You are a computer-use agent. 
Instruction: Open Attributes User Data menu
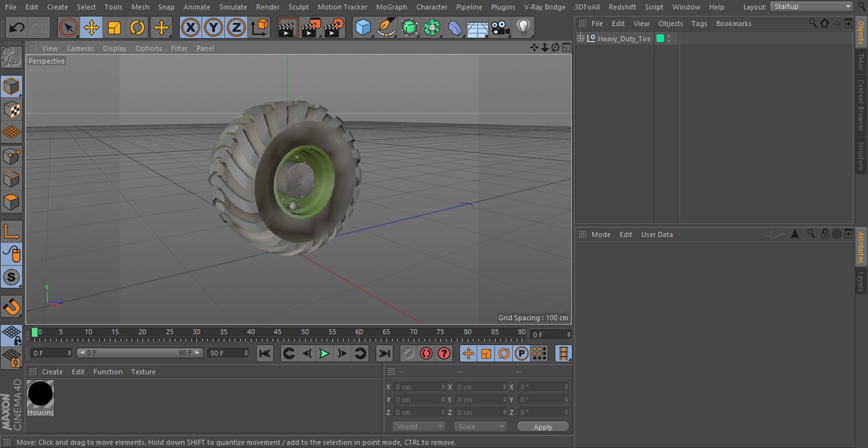click(x=656, y=234)
